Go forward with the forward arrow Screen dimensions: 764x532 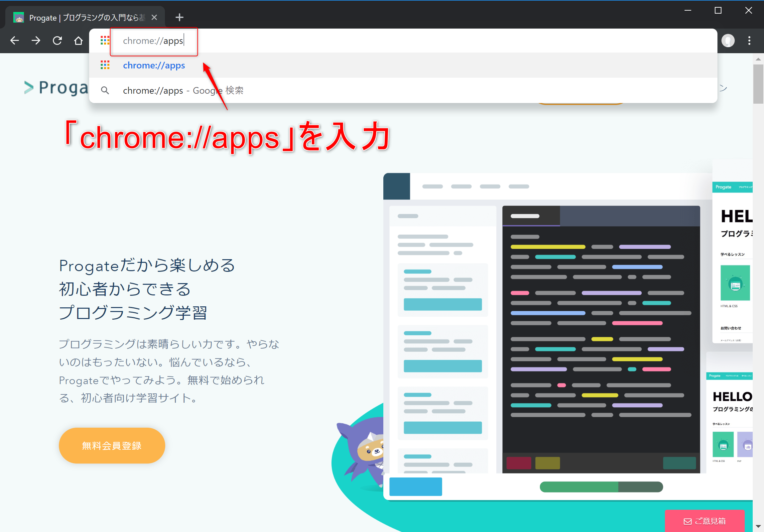click(36, 41)
